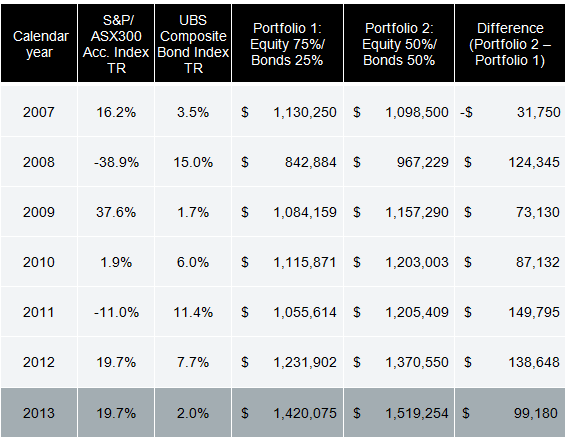Image resolution: width=566 pixels, height=439 pixels.
Task: Select Portfolio 1 Equity 75% header cell
Action: point(287,43)
